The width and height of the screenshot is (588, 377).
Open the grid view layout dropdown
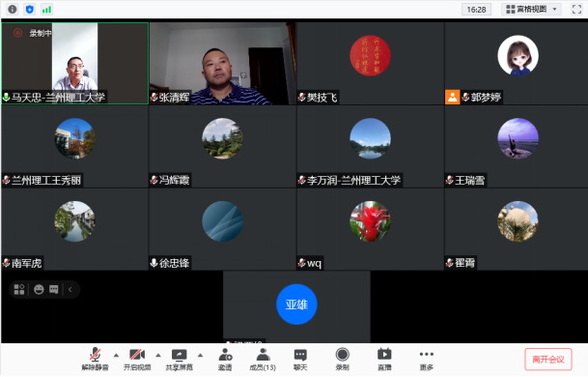[531, 9]
